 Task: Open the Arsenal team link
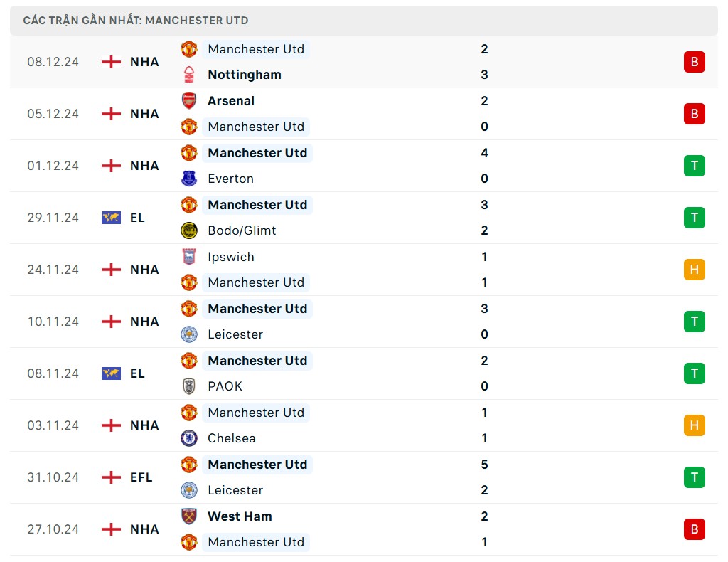[230, 101]
